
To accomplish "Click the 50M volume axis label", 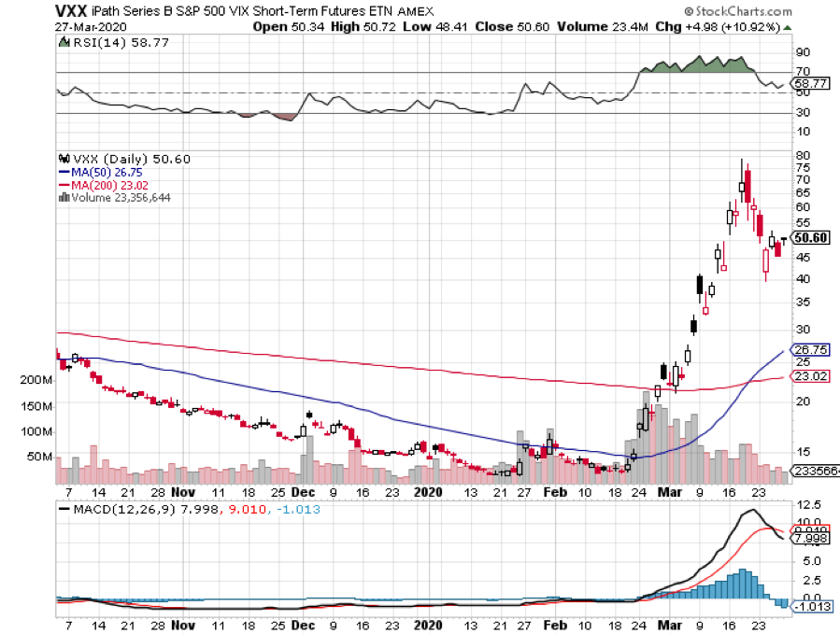I will pos(39,457).
